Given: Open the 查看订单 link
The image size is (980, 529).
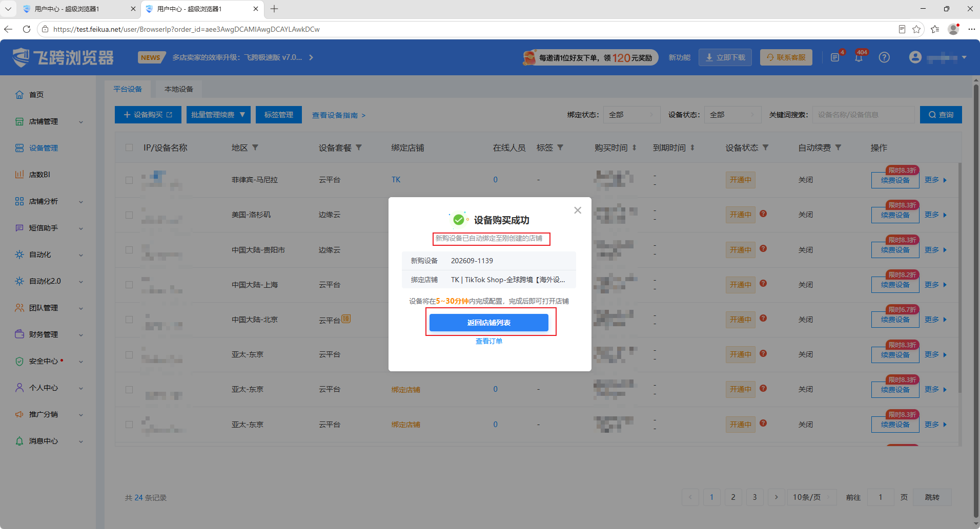Looking at the screenshot, I should coord(489,341).
